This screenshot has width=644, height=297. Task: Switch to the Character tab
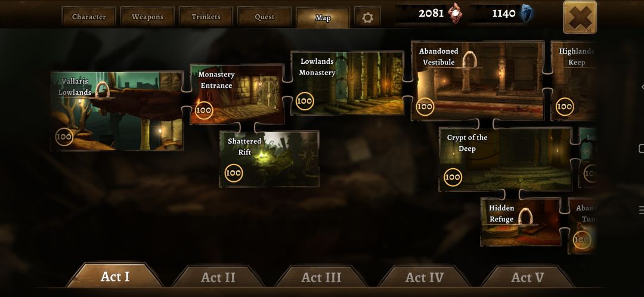[89, 17]
